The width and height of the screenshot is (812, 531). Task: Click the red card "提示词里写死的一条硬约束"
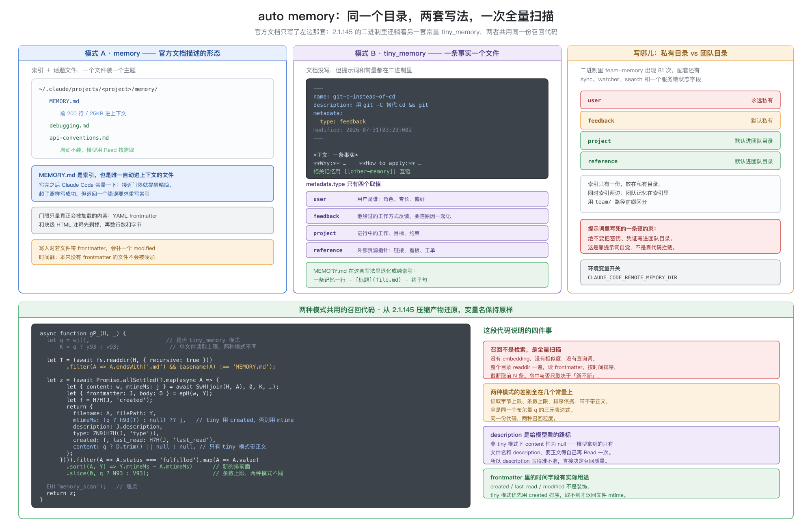pyautogui.click(x=680, y=236)
